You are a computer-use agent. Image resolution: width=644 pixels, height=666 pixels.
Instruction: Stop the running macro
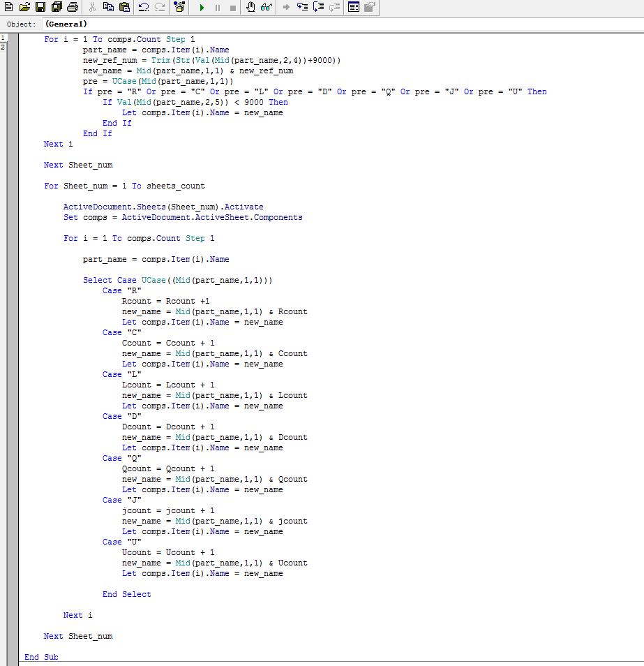tap(232, 8)
